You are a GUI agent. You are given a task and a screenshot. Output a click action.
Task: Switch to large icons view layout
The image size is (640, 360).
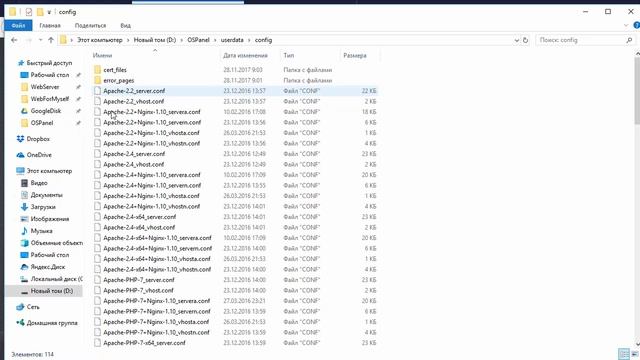(x=635, y=354)
